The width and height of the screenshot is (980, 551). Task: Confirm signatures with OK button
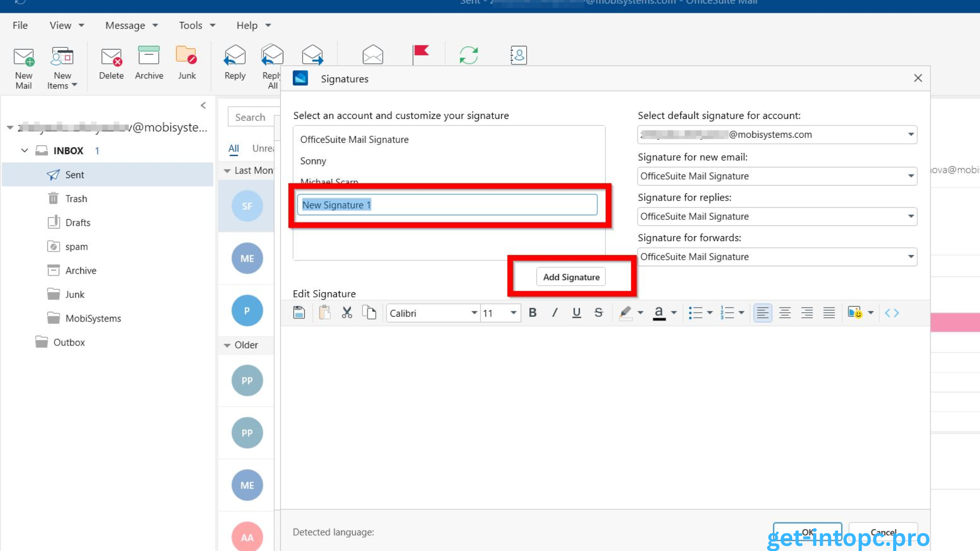[x=807, y=532]
